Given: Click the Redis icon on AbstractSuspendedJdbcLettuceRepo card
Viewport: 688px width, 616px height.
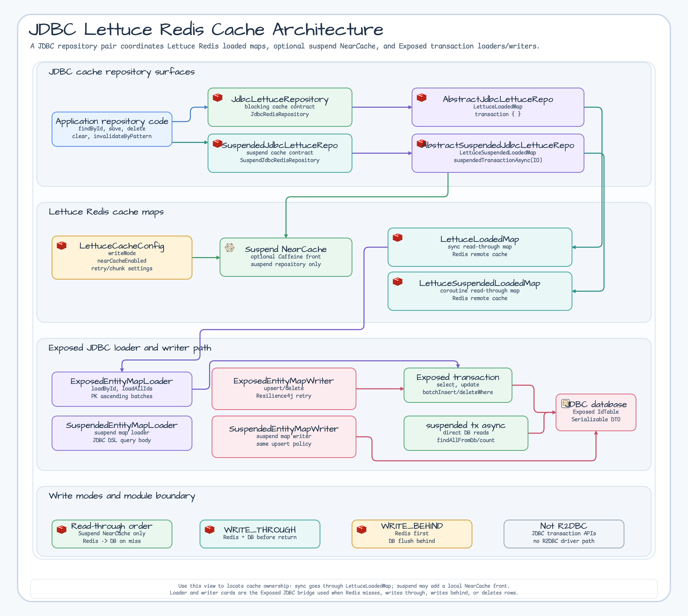Looking at the screenshot, I should tap(421, 144).
